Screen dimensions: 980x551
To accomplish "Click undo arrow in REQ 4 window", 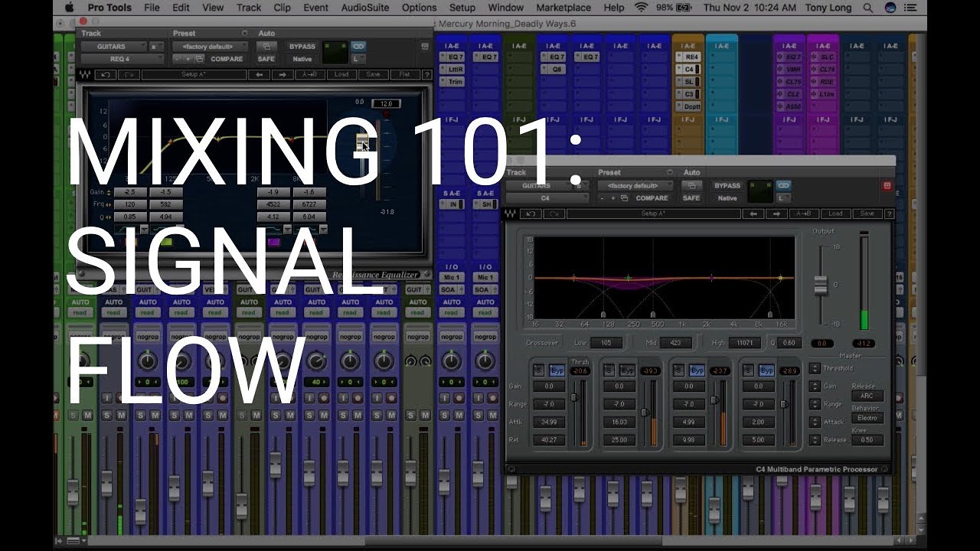I will pyautogui.click(x=105, y=75).
